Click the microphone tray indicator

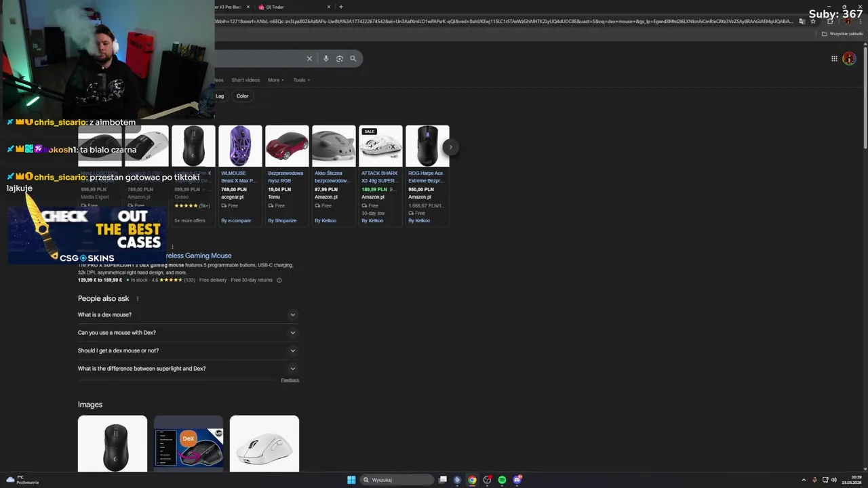814,480
